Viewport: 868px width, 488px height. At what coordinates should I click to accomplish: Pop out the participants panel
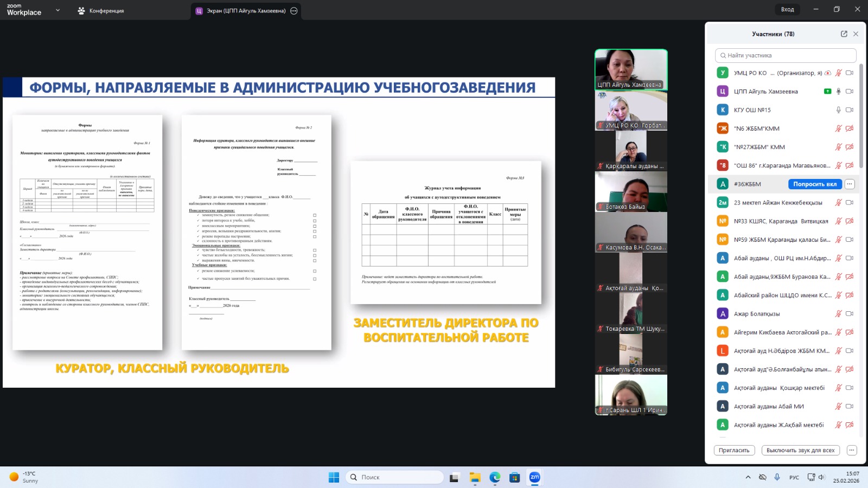click(844, 34)
